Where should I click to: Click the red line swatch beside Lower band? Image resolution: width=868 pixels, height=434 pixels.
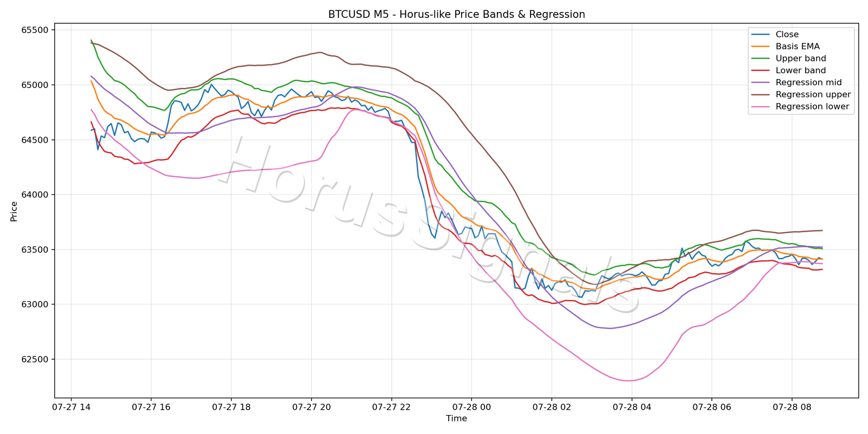pyautogui.click(x=761, y=71)
